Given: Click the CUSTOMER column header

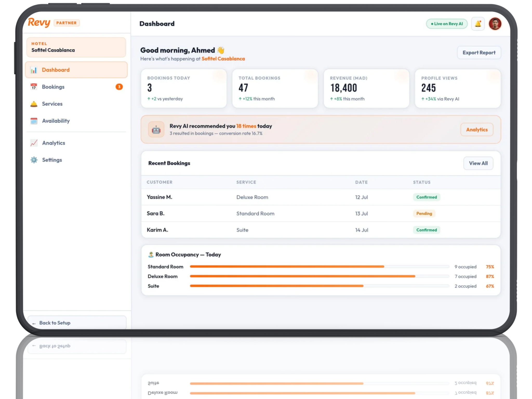Looking at the screenshot, I should (159, 182).
